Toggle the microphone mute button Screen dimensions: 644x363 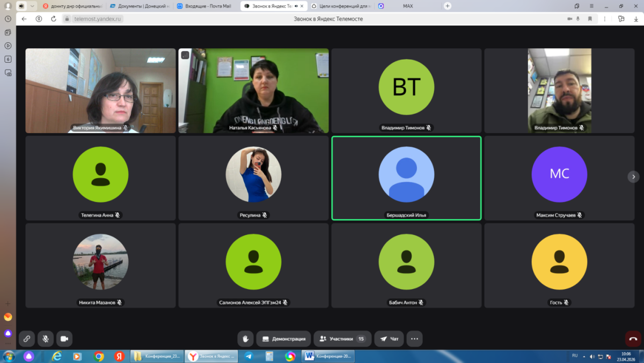46,339
